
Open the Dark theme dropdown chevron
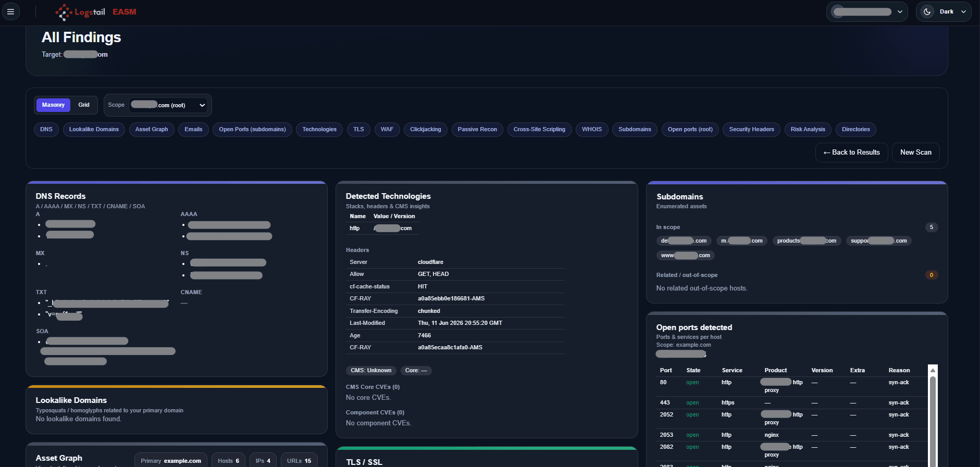tap(963, 11)
